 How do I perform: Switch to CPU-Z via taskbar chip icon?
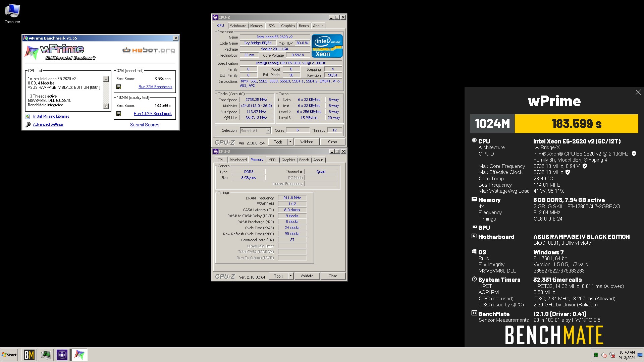62,355
